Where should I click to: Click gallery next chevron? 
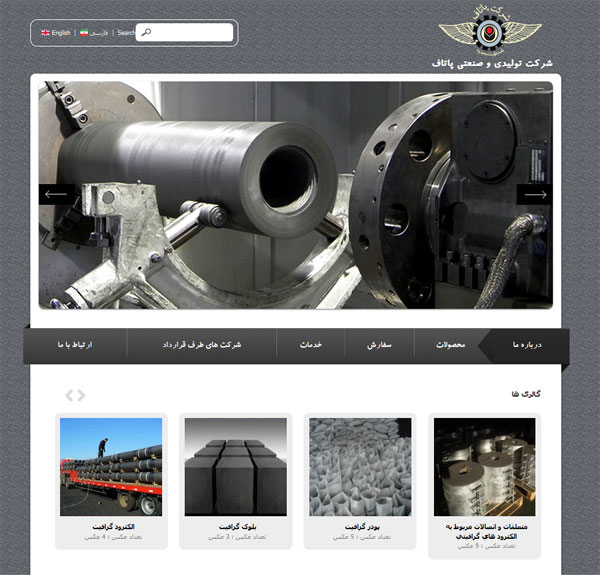[x=81, y=395]
